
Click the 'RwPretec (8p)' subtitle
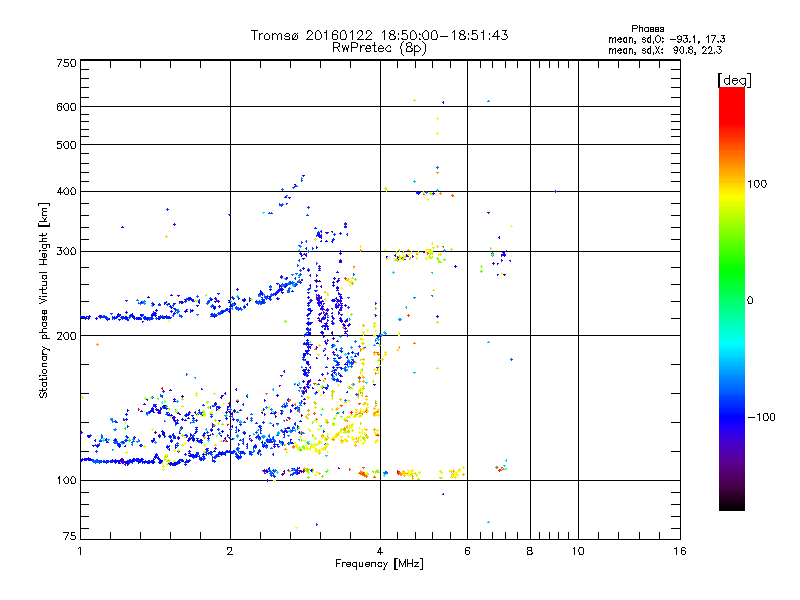pos(380,48)
